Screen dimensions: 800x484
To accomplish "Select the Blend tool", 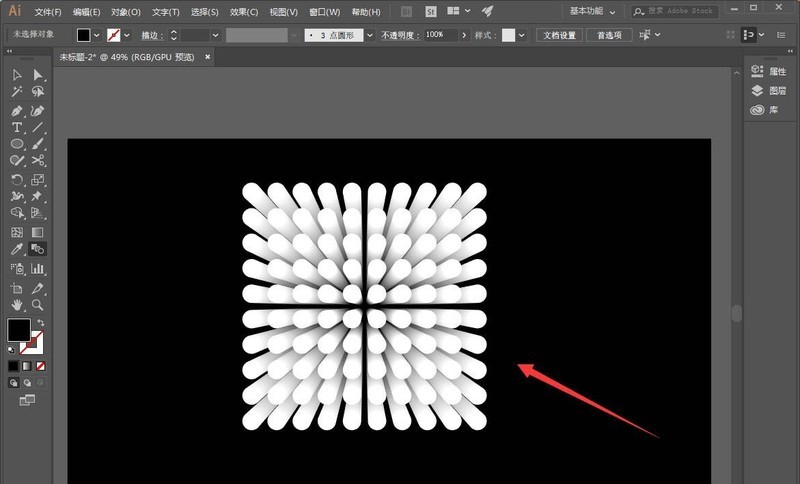I will click(x=38, y=250).
